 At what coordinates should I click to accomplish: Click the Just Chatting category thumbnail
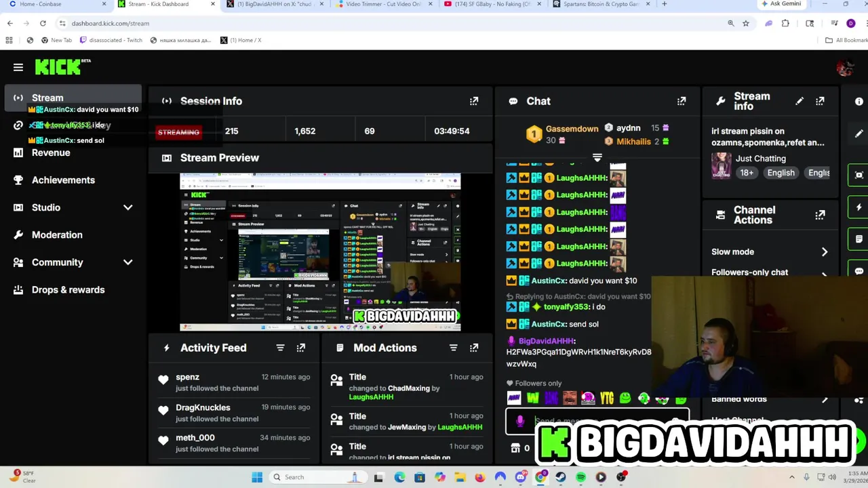[x=721, y=165]
